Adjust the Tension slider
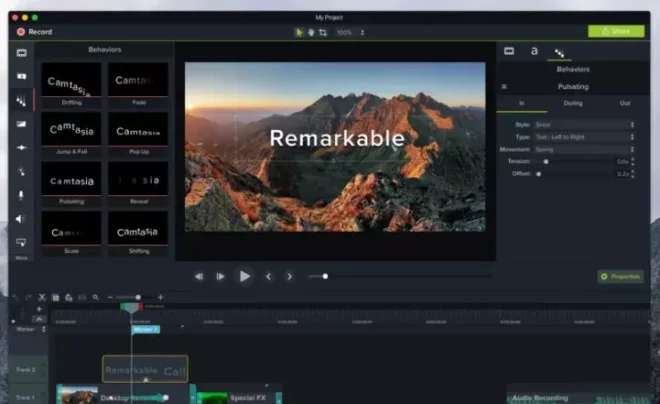Screen dimensions: 660x404 (x=546, y=162)
